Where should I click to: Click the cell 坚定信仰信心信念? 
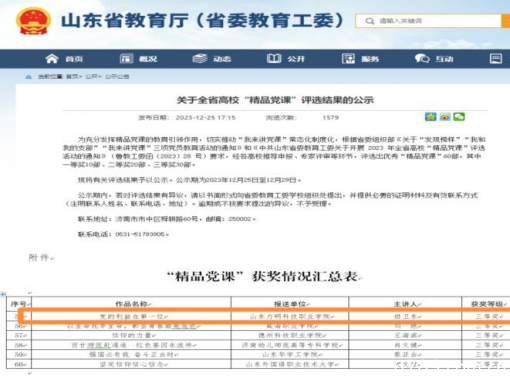pos(132,364)
